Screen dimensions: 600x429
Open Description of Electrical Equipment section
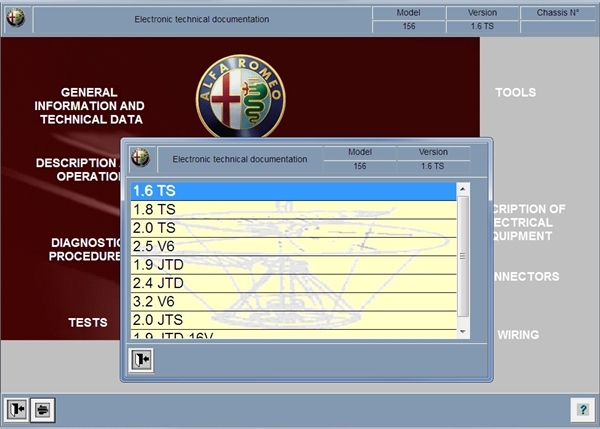coord(529,222)
